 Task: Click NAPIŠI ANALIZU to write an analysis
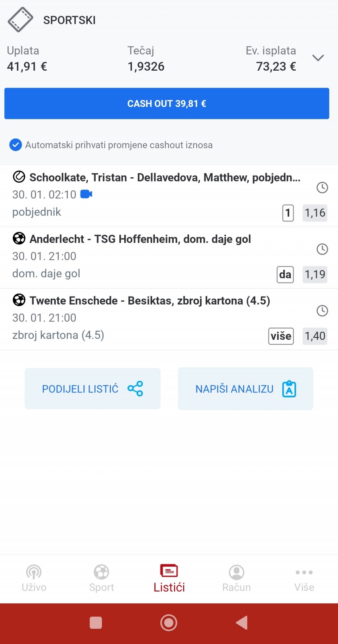coord(245,389)
